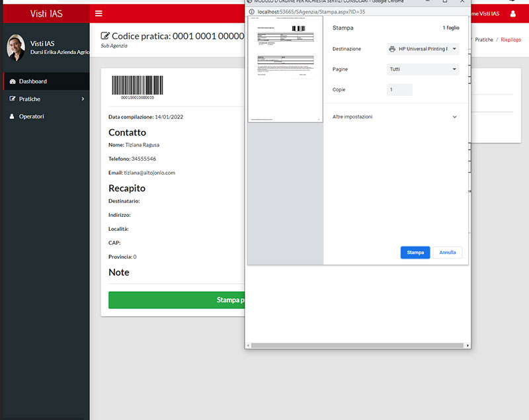This screenshot has height=420, width=529.
Task: Click the email tiziana@altojonio.com
Action: pos(149,173)
